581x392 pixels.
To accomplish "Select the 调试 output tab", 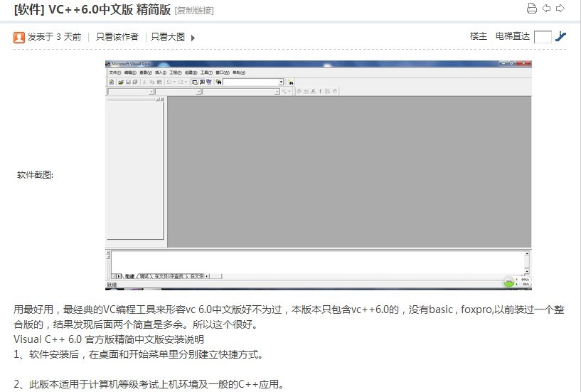I will click(x=144, y=276).
